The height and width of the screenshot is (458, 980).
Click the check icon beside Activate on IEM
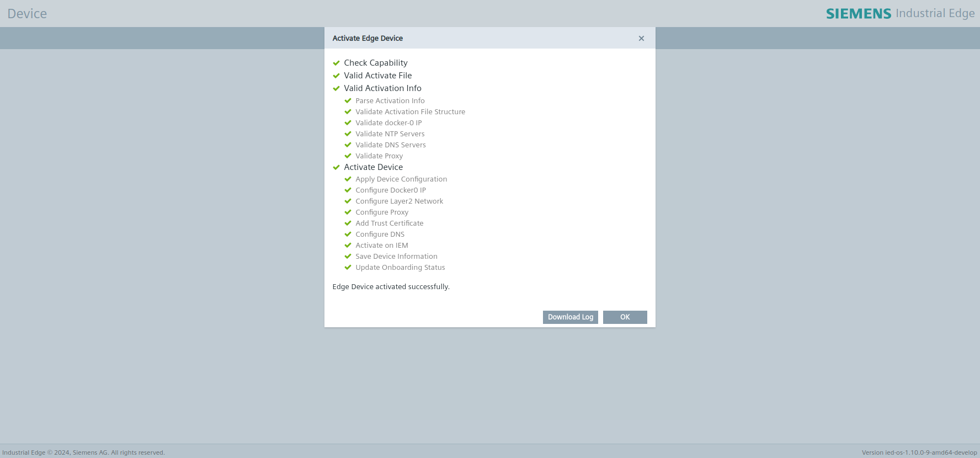348,246
